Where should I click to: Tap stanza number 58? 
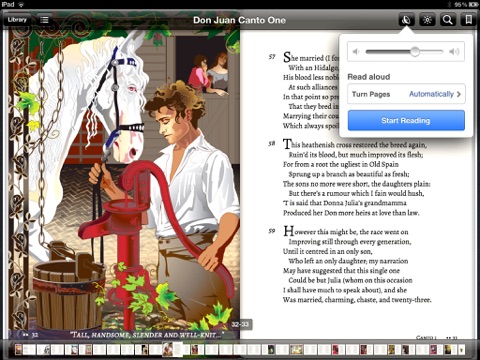click(x=272, y=144)
